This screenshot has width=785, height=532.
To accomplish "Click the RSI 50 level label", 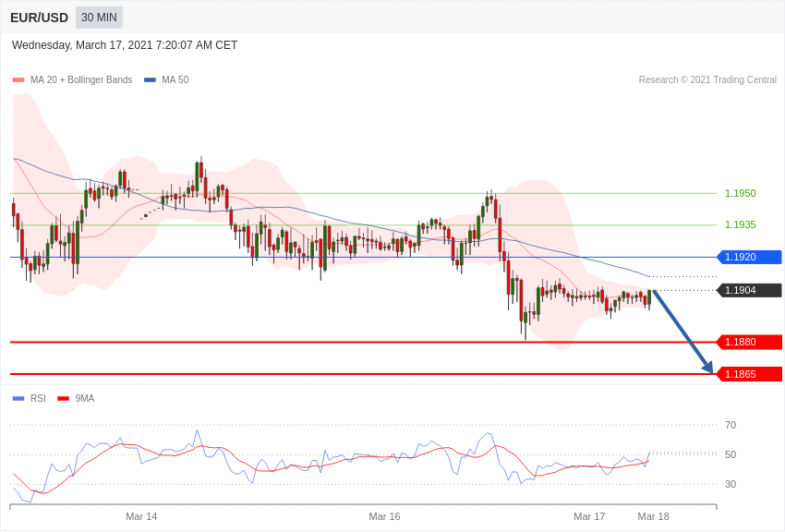I will pyautogui.click(x=731, y=454).
